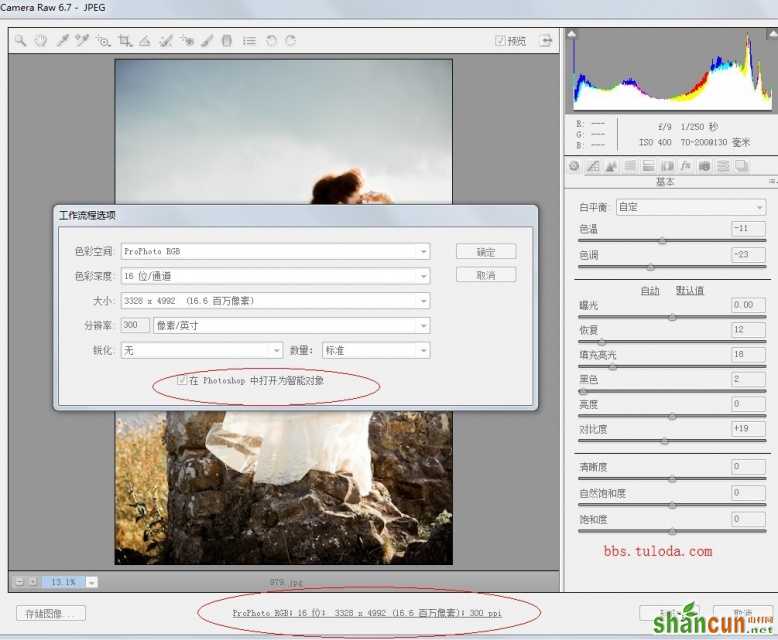Select the Color Sampler tool

pyautogui.click(x=82, y=41)
